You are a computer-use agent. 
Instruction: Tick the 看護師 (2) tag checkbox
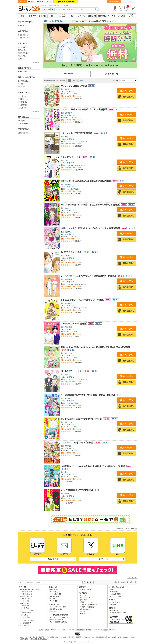tap(19, 102)
